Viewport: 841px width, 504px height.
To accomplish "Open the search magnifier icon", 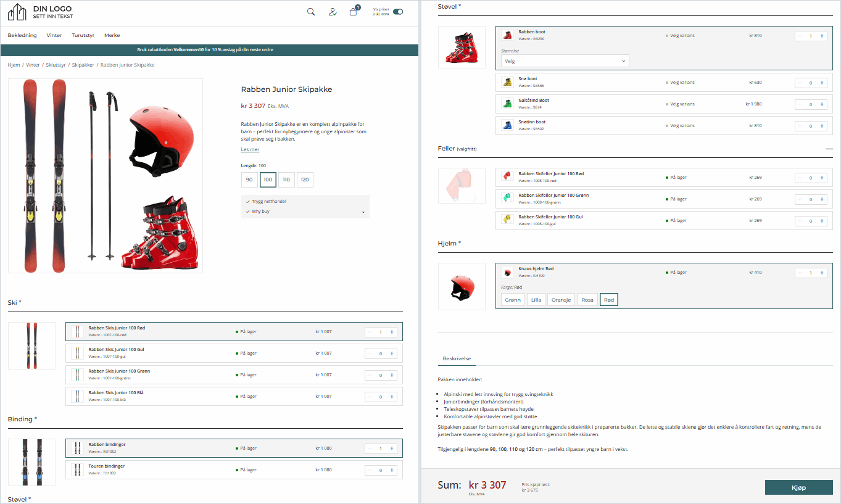I will pos(311,12).
